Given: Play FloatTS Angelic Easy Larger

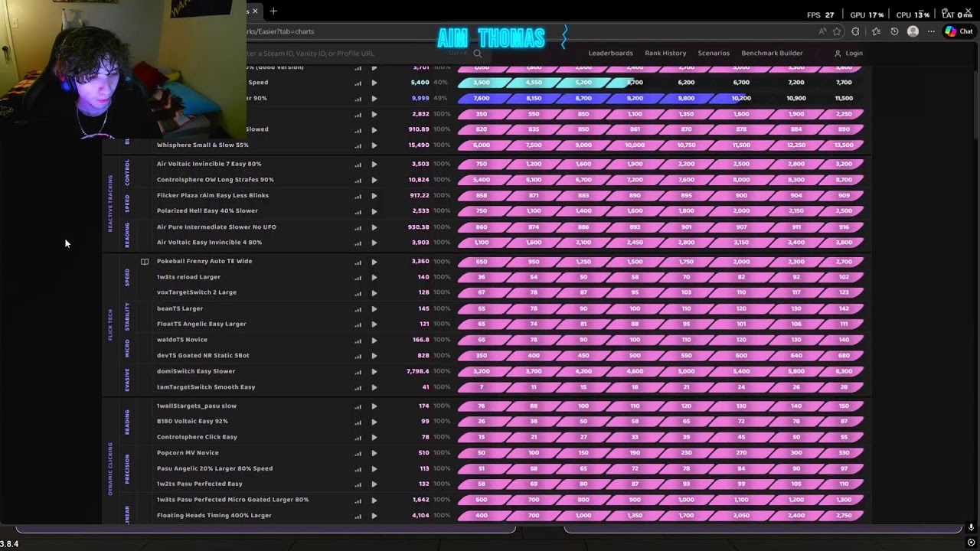Looking at the screenshot, I should tap(374, 324).
